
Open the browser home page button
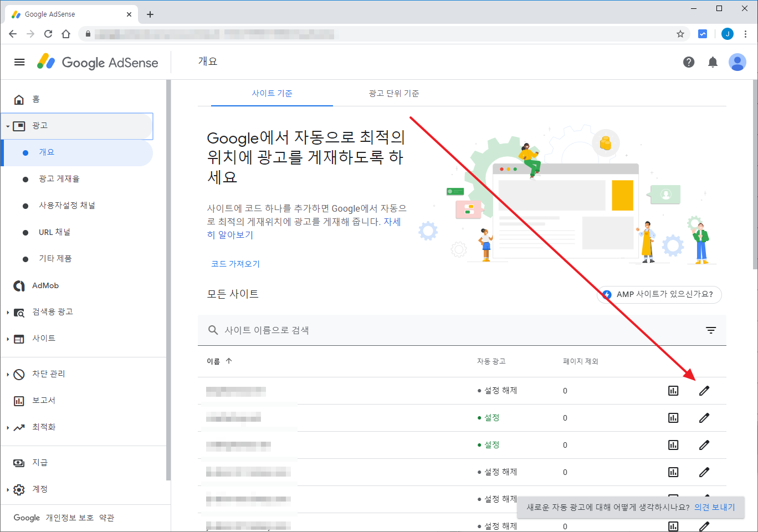pyautogui.click(x=66, y=34)
